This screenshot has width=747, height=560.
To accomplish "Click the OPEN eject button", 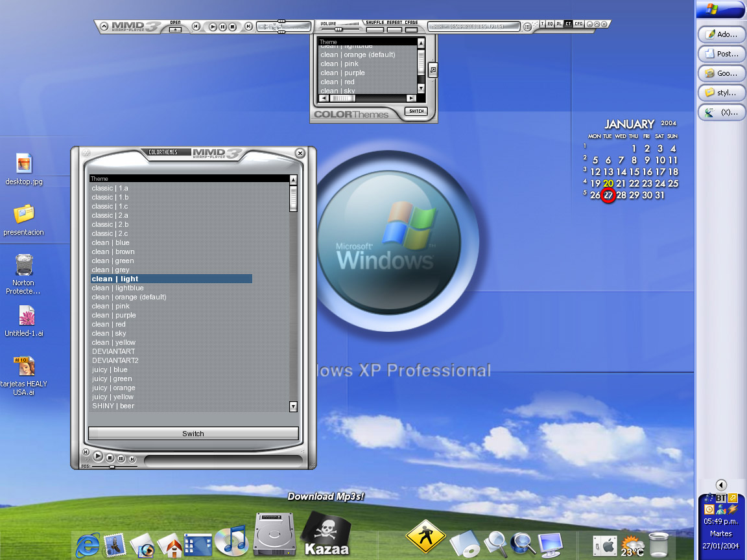I will (x=175, y=30).
